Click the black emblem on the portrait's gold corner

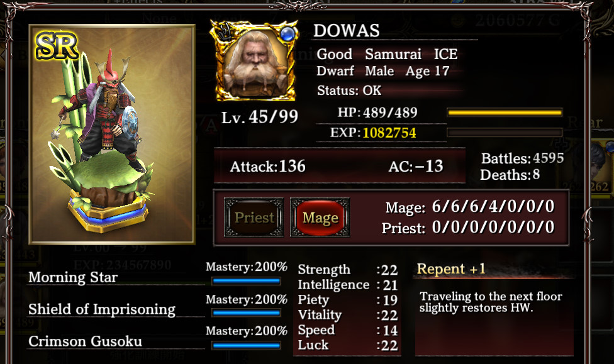click(225, 31)
